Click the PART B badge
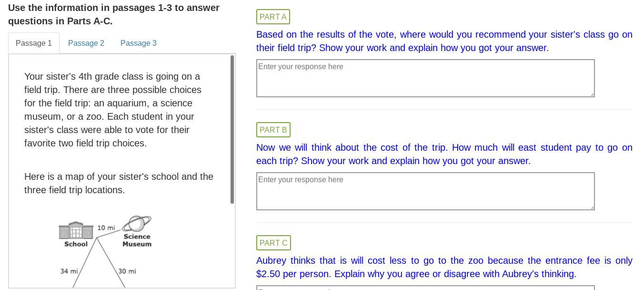Image resolution: width=644 pixels, height=290 pixels. (273, 130)
